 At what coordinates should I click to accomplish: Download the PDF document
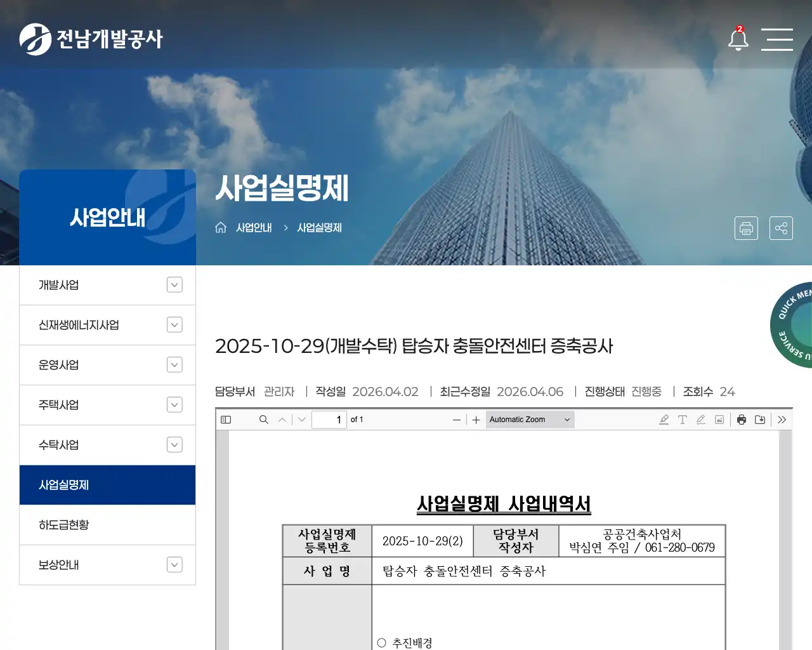coord(760,420)
